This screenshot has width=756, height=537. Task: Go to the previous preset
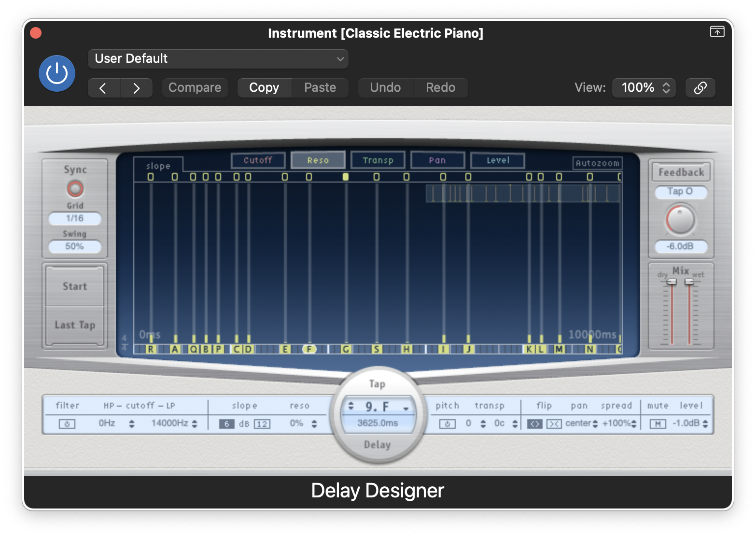103,88
